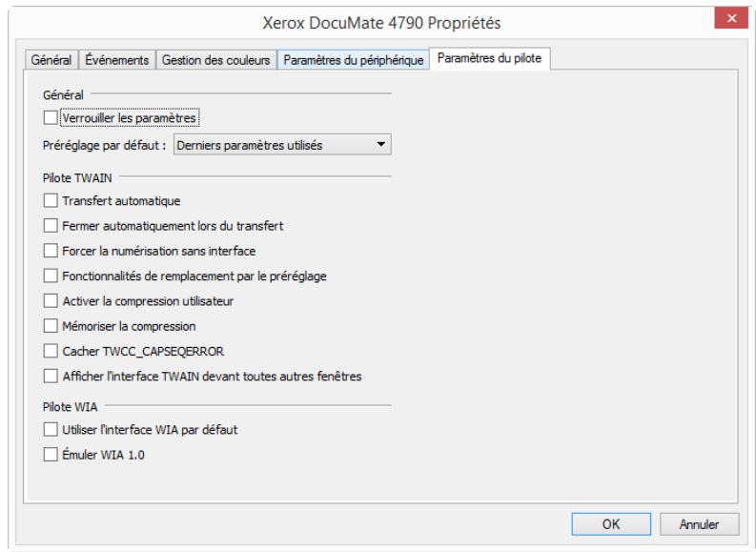The width and height of the screenshot is (756, 552).
Task: Tick Transfert automatique checkbox
Action: point(51,200)
